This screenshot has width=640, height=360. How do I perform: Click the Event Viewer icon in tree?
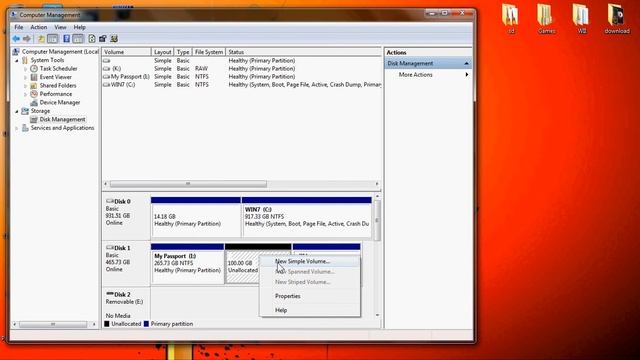34,77
